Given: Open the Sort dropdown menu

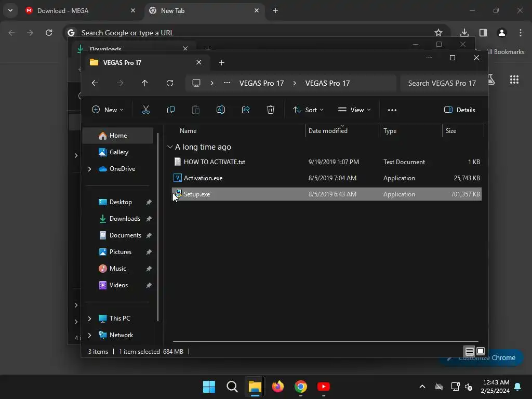Looking at the screenshot, I should pos(308,110).
